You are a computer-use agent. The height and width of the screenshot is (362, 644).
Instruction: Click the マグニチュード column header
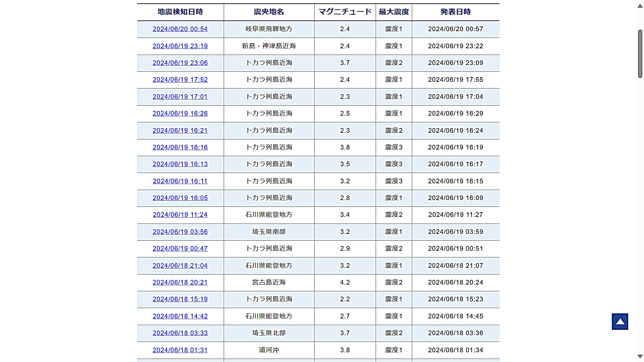point(345,12)
